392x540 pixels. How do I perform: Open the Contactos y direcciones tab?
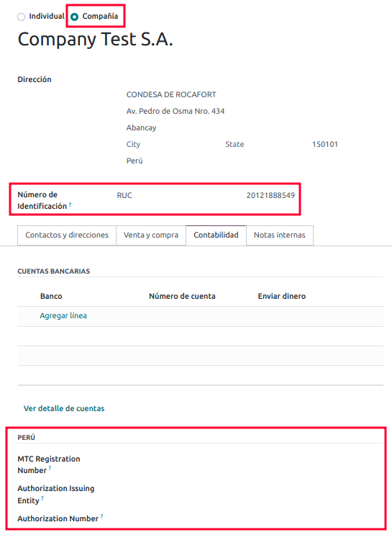click(67, 235)
